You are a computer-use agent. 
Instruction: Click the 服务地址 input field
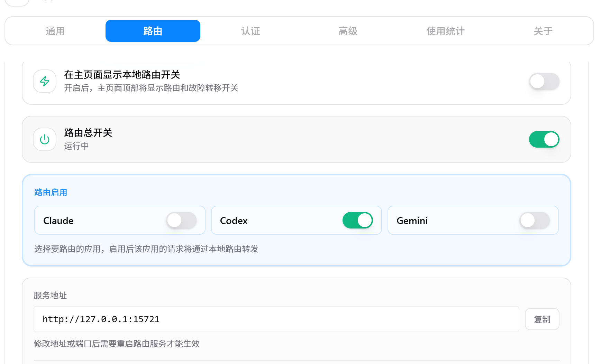pos(276,319)
